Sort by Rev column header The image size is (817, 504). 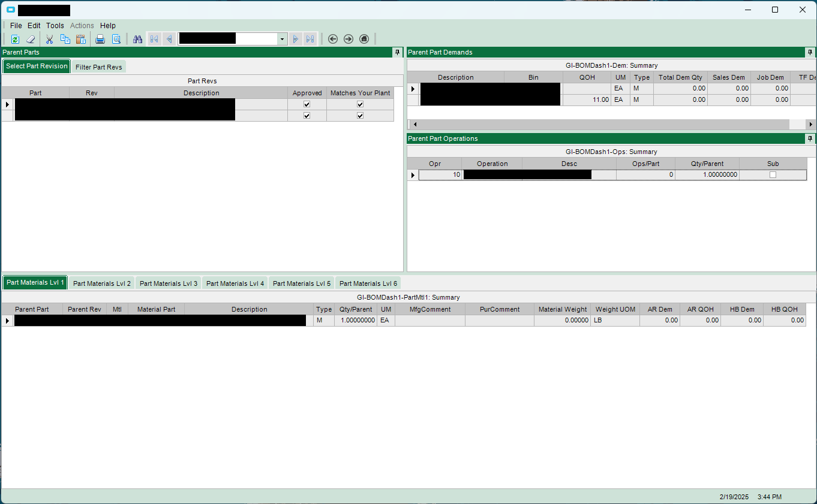pos(92,93)
